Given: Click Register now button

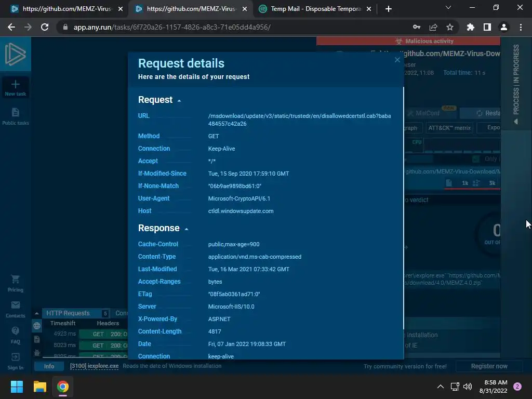Looking at the screenshot, I should (489, 366).
